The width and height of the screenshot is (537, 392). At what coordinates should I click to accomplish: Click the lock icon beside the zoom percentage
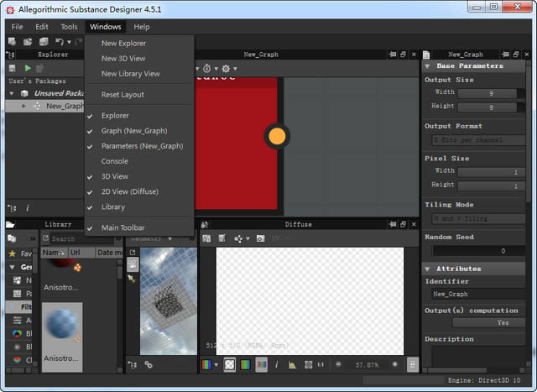[412, 364]
